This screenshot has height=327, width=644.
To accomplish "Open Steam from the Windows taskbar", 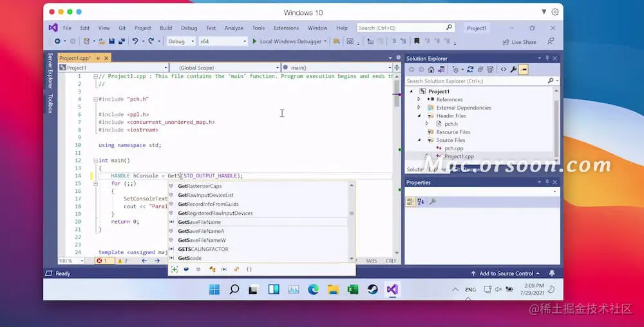I will [x=372, y=289].
